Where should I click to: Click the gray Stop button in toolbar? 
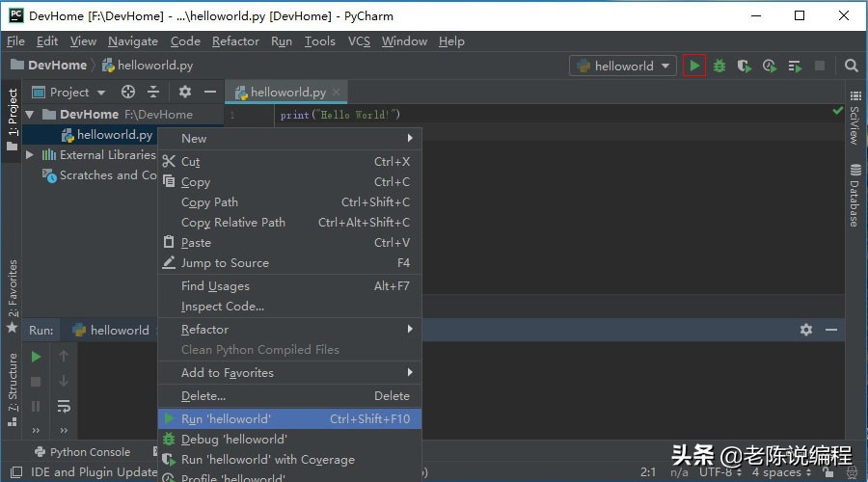820,66
